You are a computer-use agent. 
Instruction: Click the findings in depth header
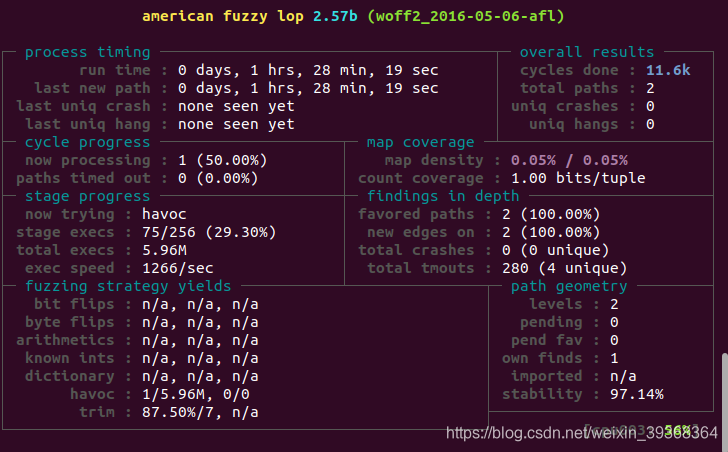[443, 197]
